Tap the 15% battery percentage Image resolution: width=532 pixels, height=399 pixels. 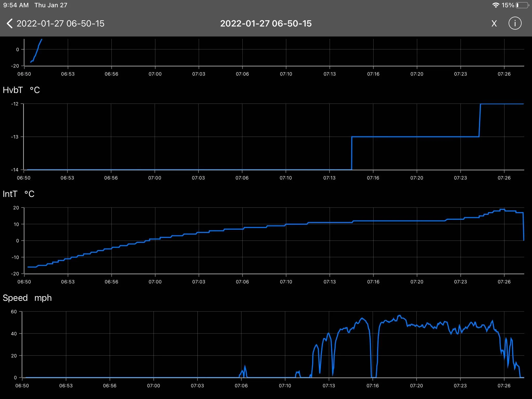508,5
